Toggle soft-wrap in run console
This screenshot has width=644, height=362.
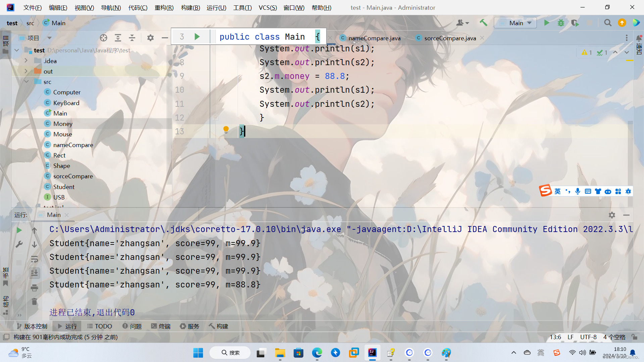34,259
